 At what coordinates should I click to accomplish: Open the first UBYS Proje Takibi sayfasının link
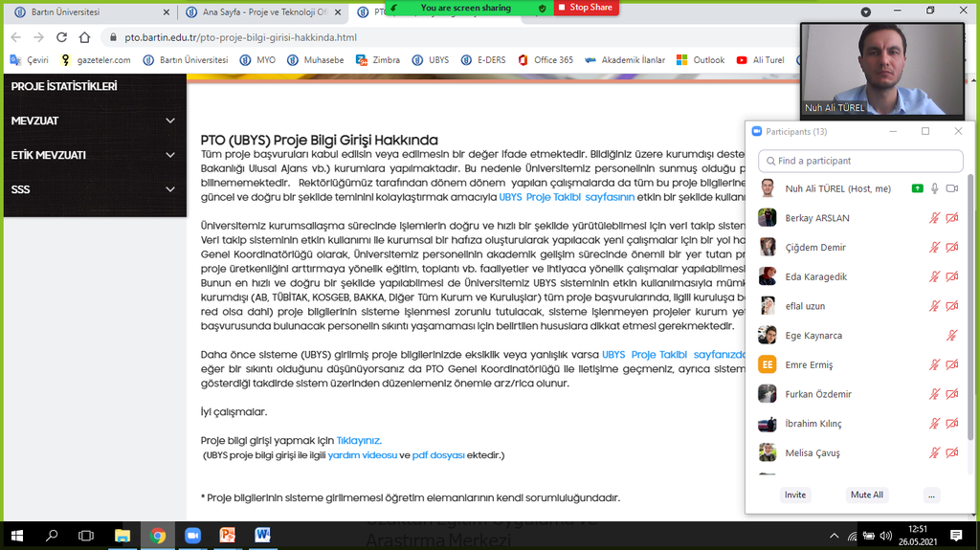(x=567, y=197)
